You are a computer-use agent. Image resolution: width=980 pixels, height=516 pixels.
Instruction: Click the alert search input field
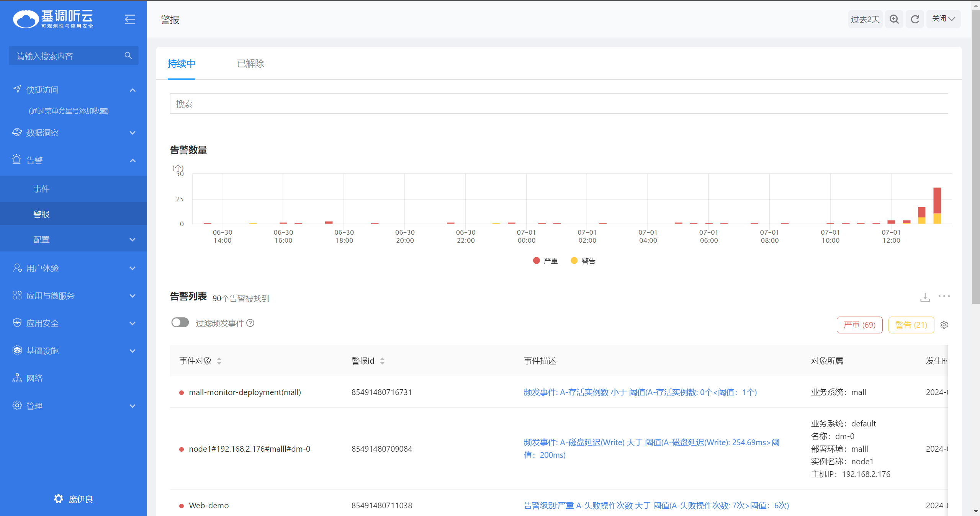point(559,104)
